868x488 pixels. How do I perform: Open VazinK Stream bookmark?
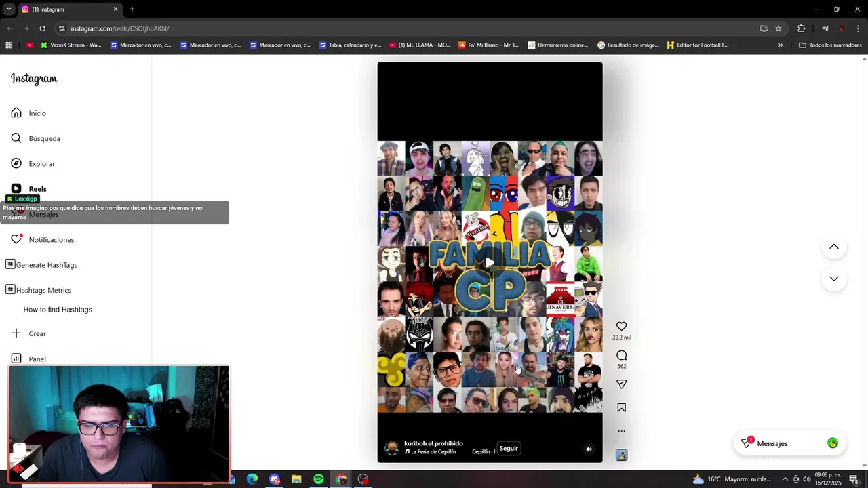point(71,45)
